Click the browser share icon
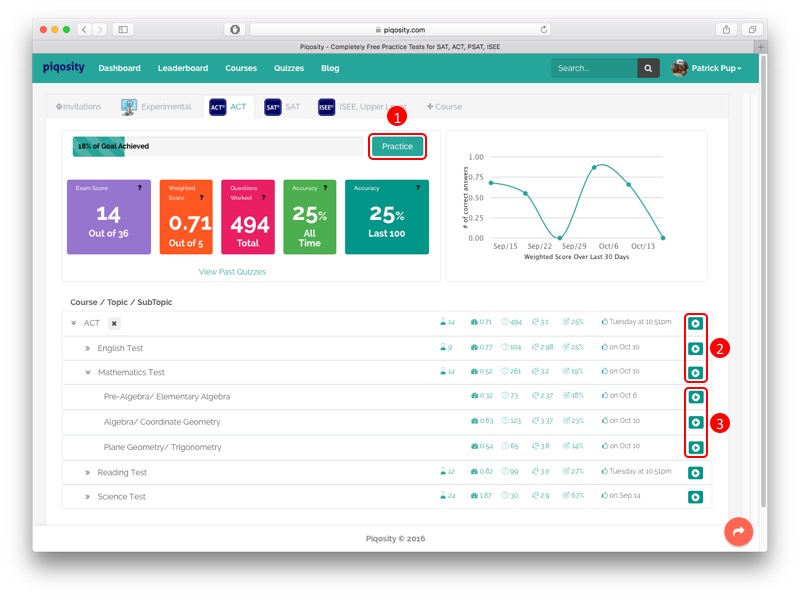The image size is (800, 600). (x=726, y=30)
